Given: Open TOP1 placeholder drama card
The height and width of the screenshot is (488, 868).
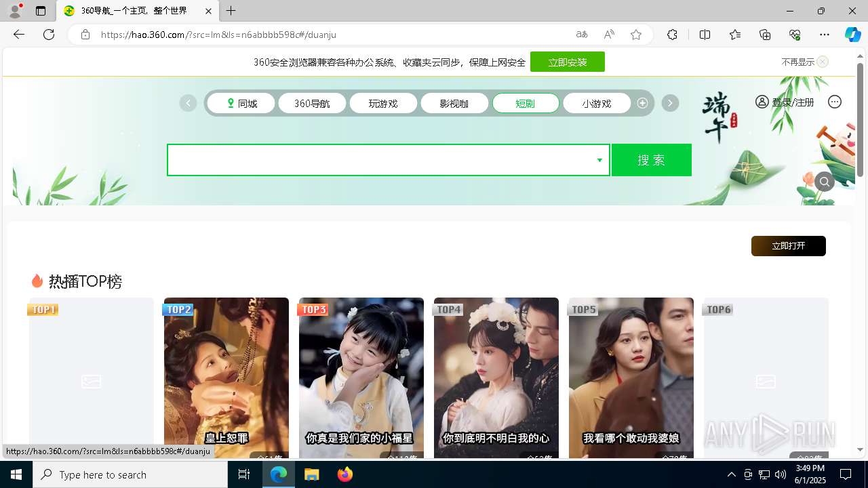Looking at the screenshot, I should pos(91,378).
